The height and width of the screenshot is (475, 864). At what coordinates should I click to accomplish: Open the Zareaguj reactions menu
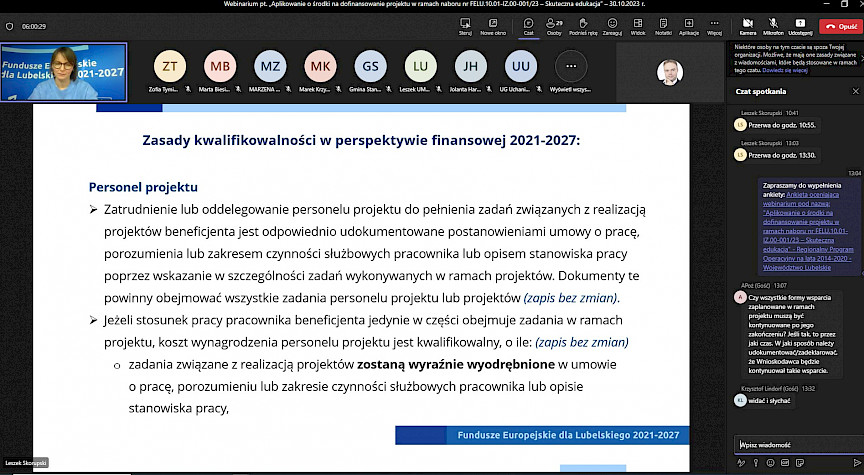coord(612,26)
